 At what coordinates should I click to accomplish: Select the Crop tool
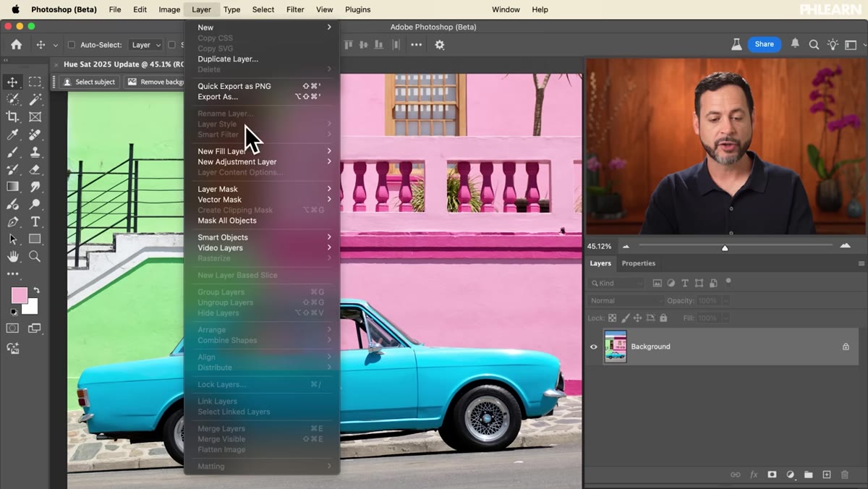pos(12,116)
